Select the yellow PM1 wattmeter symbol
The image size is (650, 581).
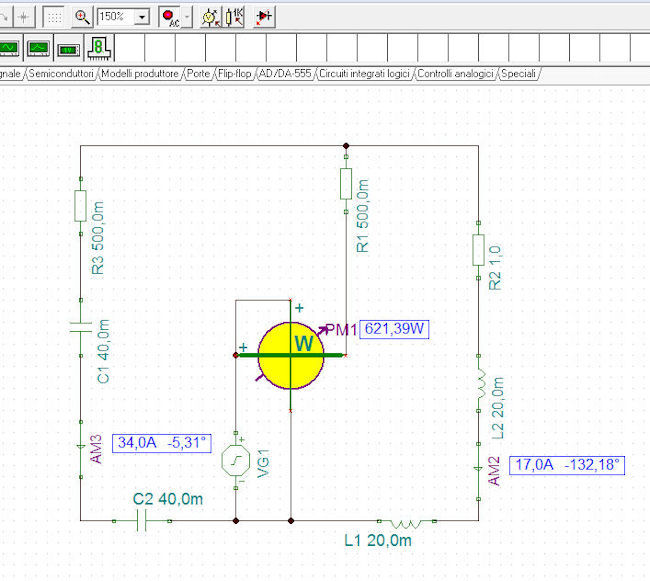pos(290,355)
